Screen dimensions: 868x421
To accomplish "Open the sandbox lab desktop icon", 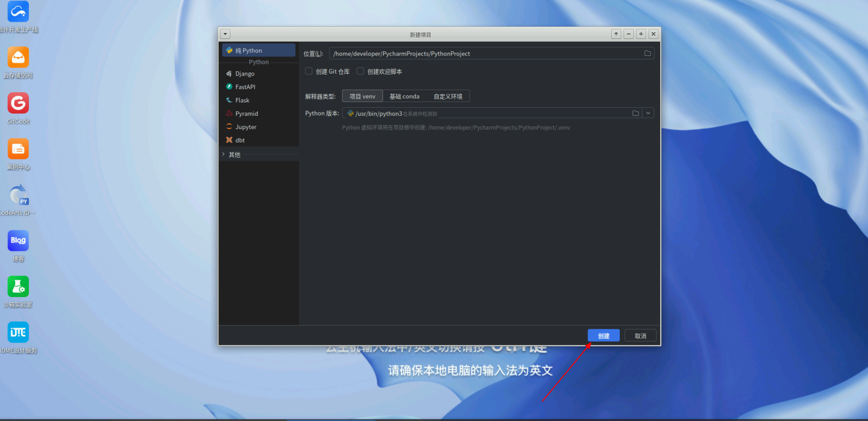I will coord(18,287).
